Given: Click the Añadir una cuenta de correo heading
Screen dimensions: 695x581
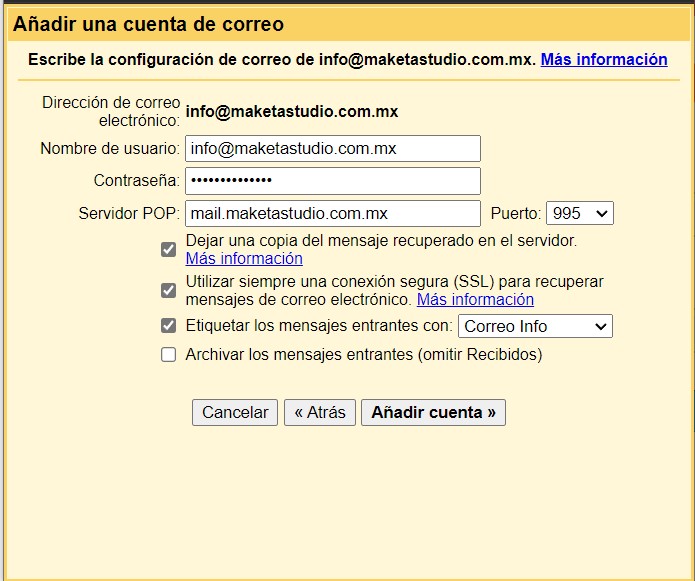Looking at the screenshot, I should point(148,24).
